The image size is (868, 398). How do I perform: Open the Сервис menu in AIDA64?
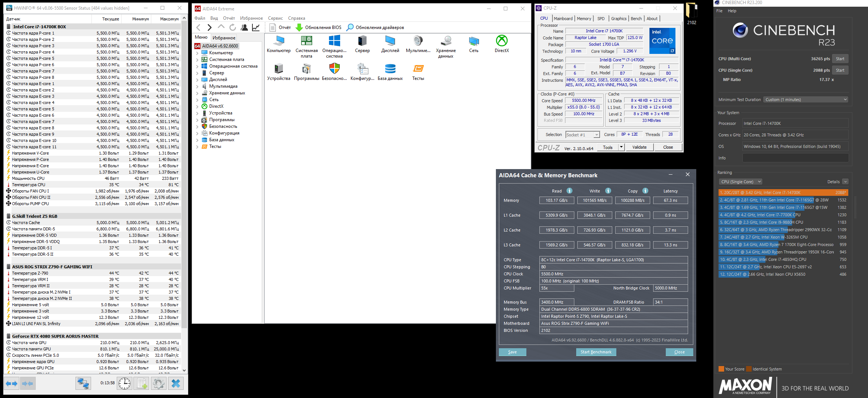click(275, 18)
